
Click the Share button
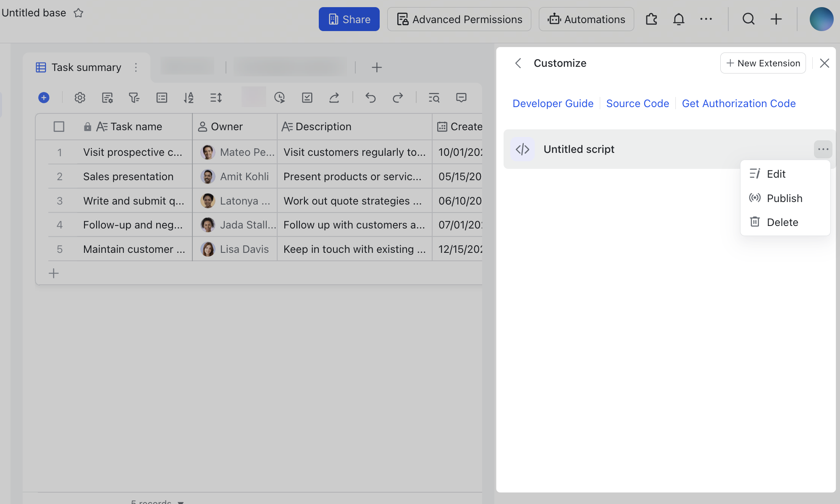(x=349, y=19)
